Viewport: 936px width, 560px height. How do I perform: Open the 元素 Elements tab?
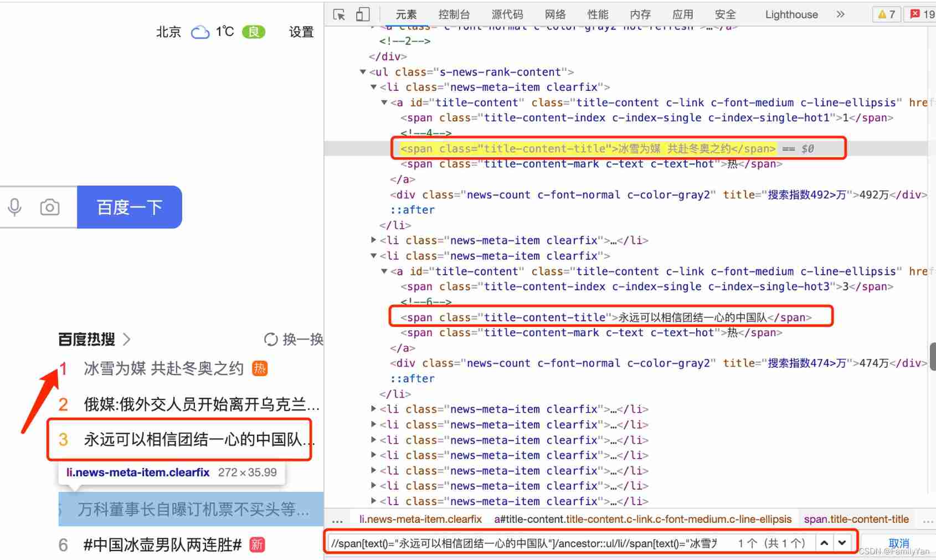[x=406, y=14]
